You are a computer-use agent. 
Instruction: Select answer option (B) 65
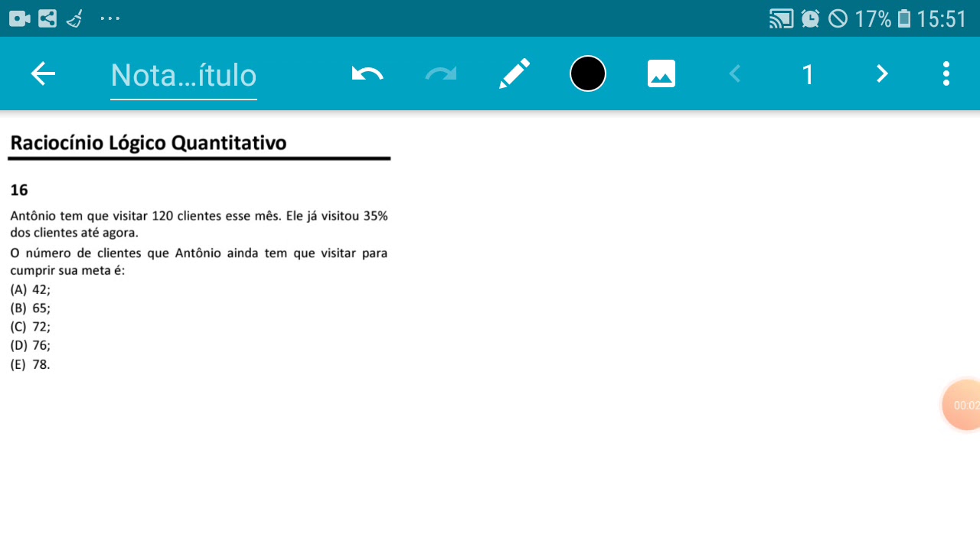31,308
